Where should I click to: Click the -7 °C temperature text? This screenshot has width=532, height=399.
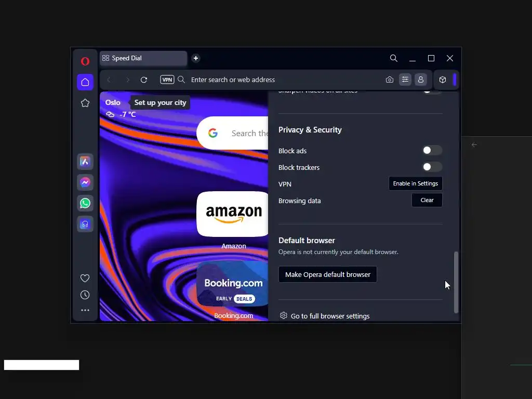coord(128,114)
